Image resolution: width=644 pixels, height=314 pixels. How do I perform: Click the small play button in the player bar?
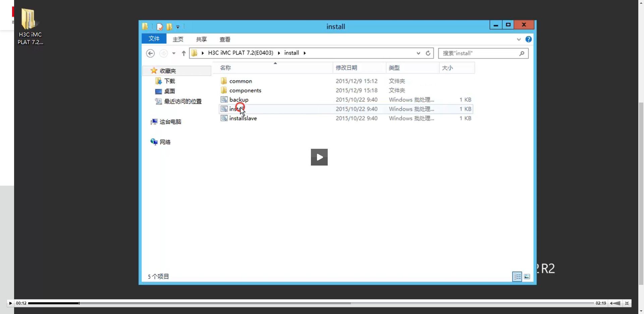(x=10, y=303)
